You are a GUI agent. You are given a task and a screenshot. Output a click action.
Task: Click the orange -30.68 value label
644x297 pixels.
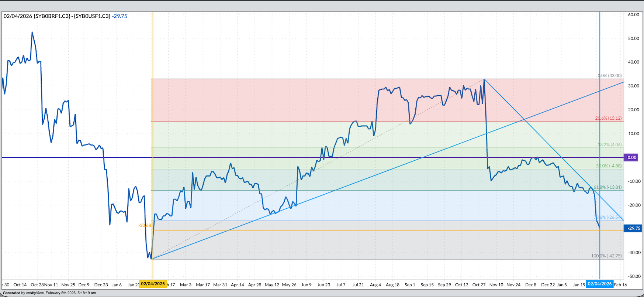click(x=145, y=225)
